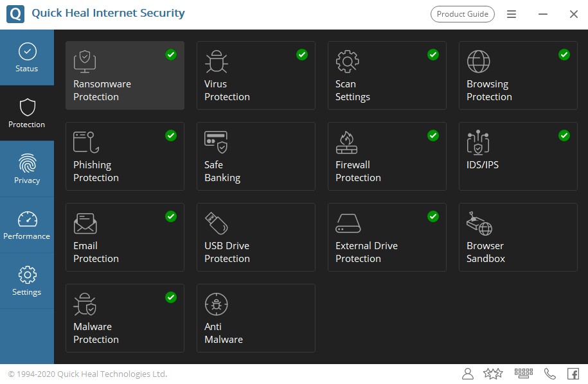This screenshot has height=384, width=588.
Task: Open the External Drive Protection tile
Action: [387, 238]
